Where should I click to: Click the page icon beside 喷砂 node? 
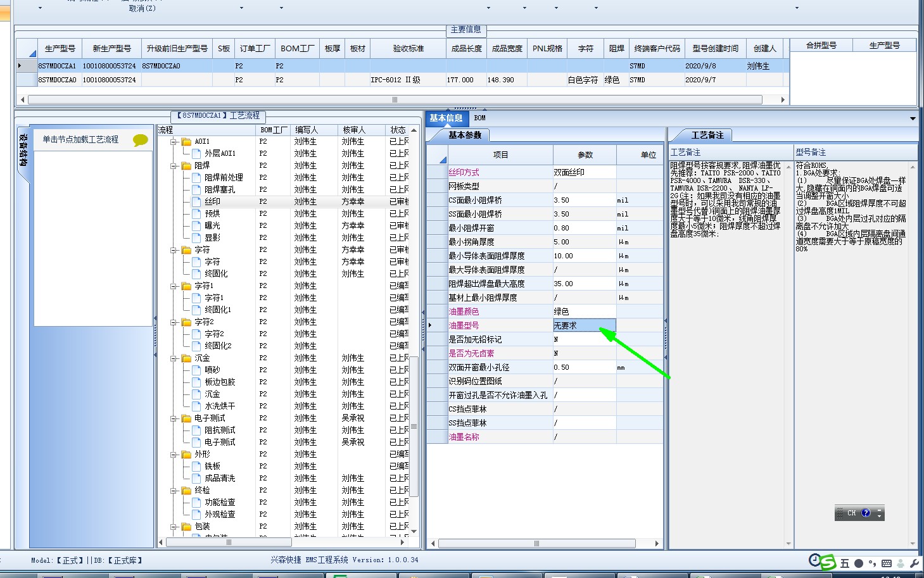(x=196, y=370)
